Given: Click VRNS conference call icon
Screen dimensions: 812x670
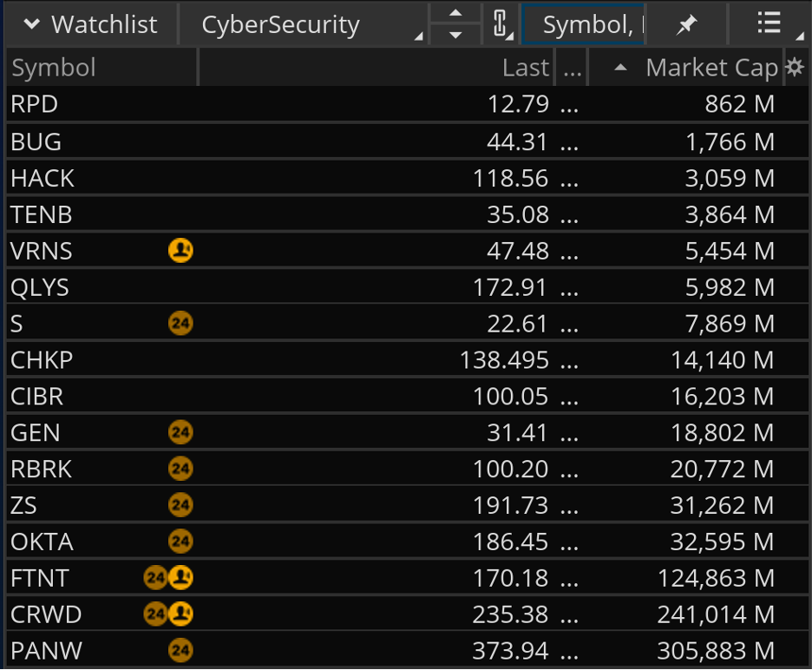Looking at the screenshot, I should click(180, 250).
